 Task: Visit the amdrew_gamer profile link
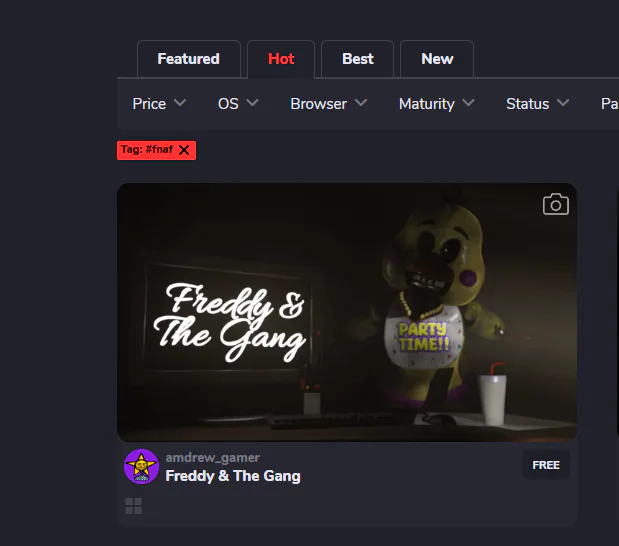point(212,458)
